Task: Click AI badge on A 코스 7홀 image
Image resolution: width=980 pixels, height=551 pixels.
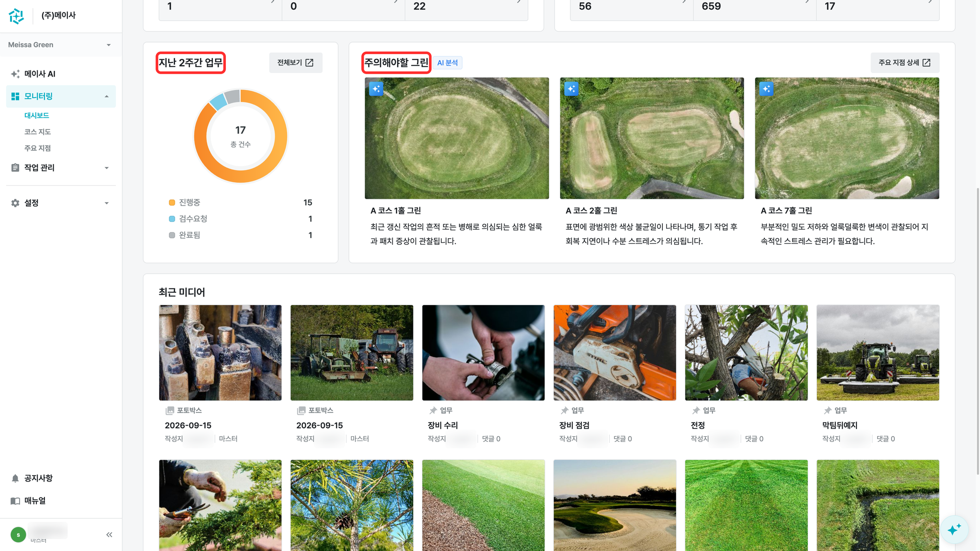Action: coord(766,88)
